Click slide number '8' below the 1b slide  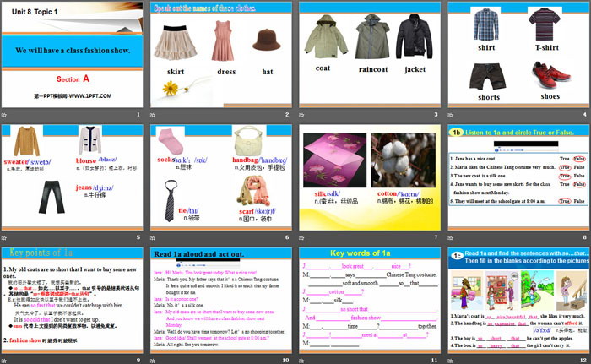[x=585, y=237]
